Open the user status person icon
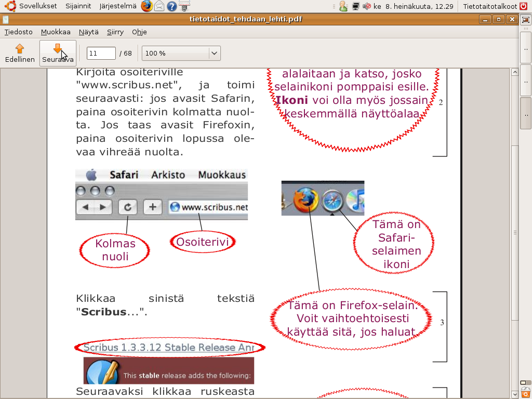This screenshot has height=399, width=532. coord(343,6)
